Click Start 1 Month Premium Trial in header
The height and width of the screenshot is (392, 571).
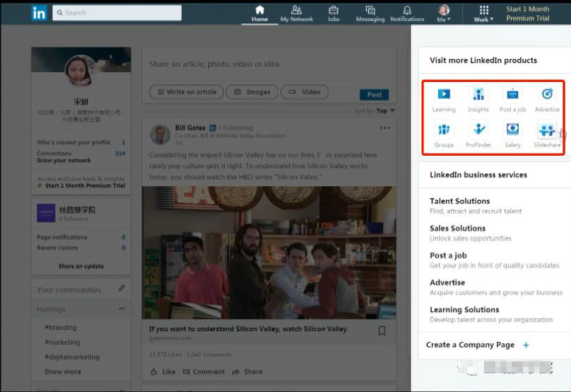click(528, 14)
